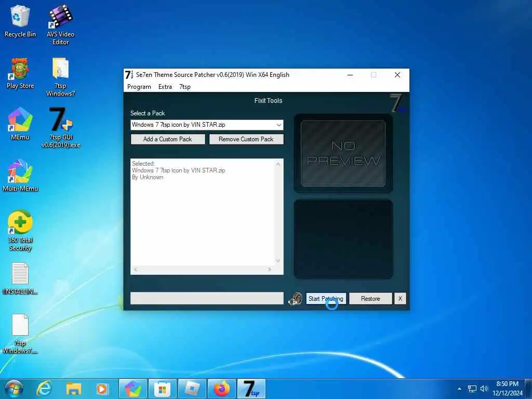Click the progress bar at the bottom

click(207, 298)
